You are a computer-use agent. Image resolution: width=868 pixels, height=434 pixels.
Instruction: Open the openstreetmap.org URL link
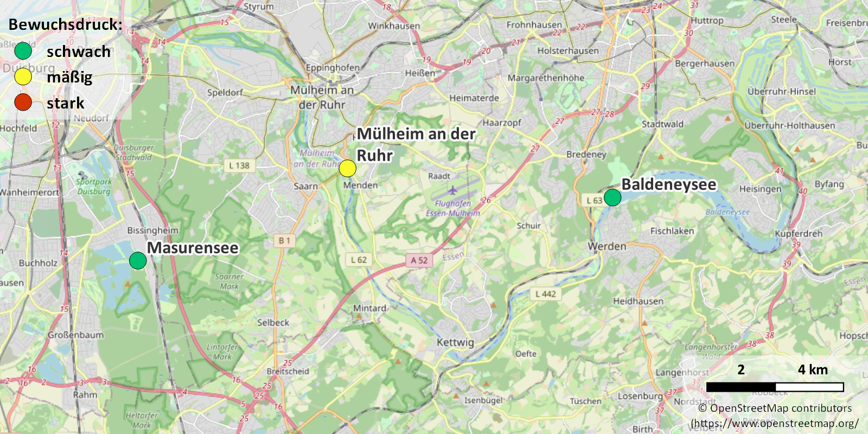tap(775, 423)
